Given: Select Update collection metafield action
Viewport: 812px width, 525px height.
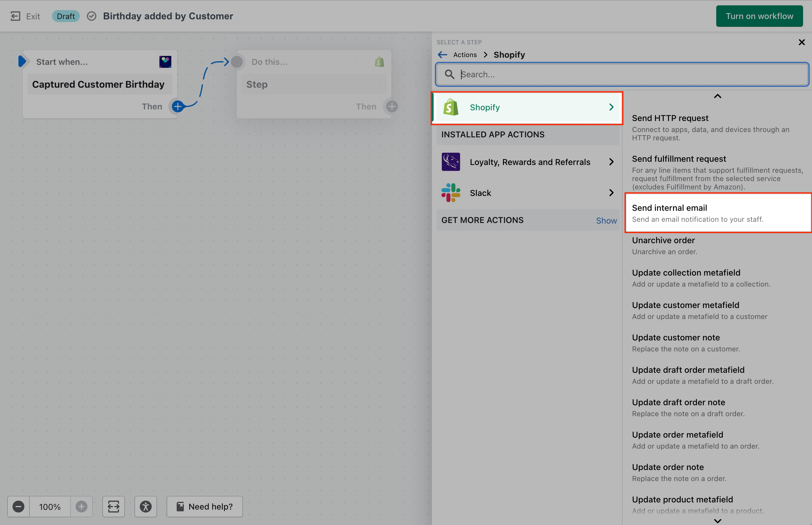Looking at the screenshot, I should [717, 278].
